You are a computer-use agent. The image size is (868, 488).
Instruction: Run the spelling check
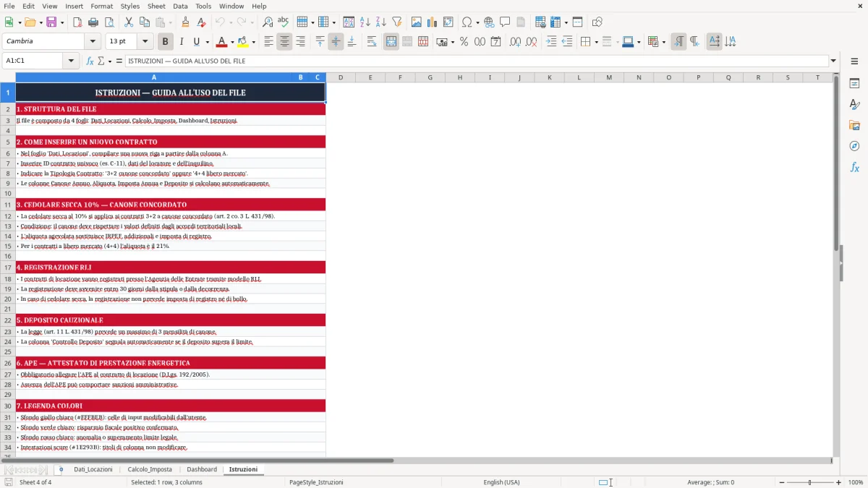(284, 22)
